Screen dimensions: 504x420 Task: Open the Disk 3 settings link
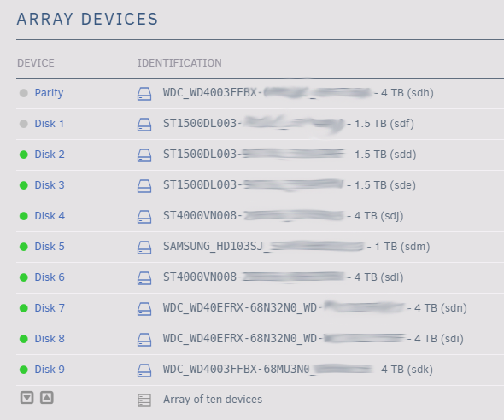tap(50, 185)
